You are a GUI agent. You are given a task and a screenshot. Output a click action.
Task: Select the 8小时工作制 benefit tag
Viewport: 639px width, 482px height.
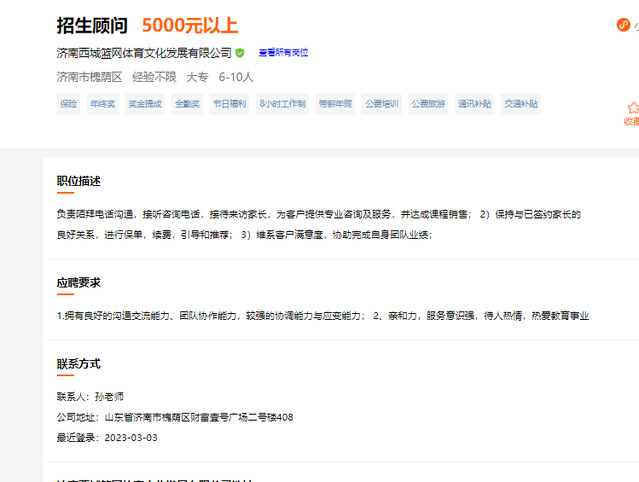click(282, 103)
